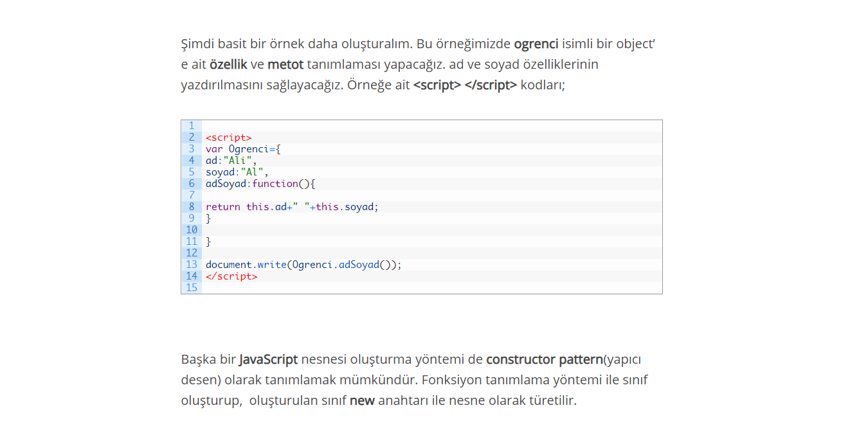Click the 'return this.ad' statement line

tap(292, 207)
